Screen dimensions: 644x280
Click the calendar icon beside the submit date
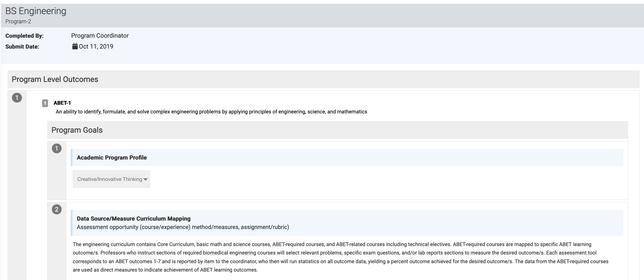pyautogui.click(x=75, y=46)
